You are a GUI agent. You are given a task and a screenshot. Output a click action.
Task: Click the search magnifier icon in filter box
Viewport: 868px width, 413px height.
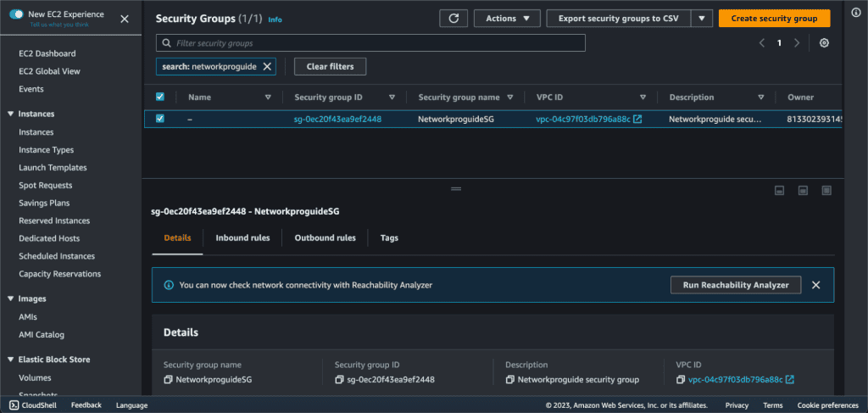tap(167, 43)
